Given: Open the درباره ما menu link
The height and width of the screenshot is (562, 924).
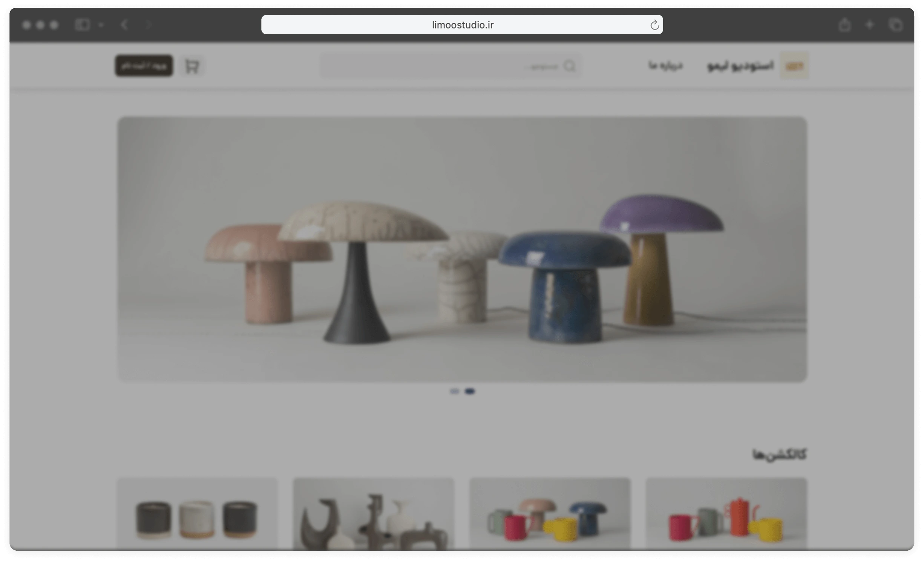Looking at the screenshot, I should (x=665, y=66).
